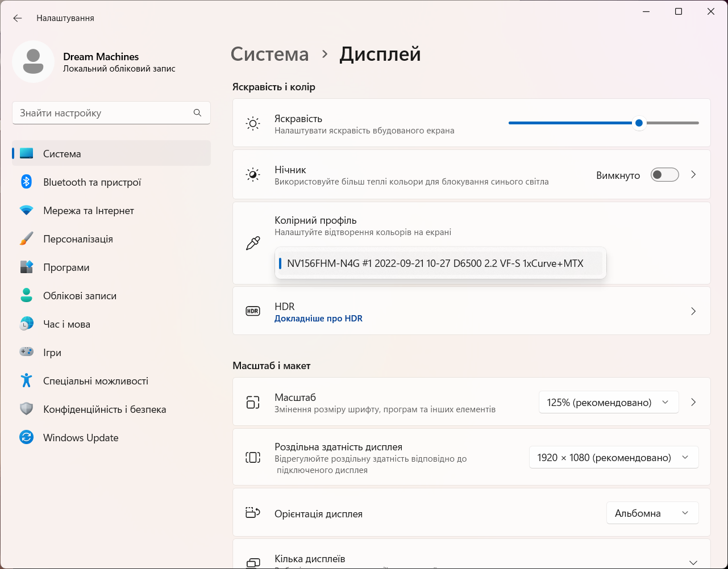
Task: Select Програми in the sidebar
Action: (x=66, y=267)
